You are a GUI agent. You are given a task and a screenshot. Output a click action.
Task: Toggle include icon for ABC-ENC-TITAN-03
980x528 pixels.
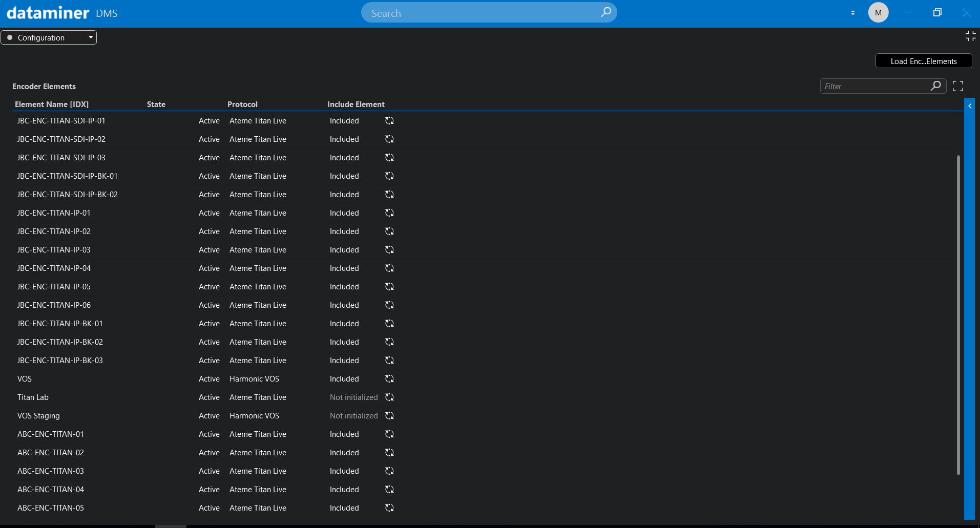pyautogui.click(x=389, y=471)
